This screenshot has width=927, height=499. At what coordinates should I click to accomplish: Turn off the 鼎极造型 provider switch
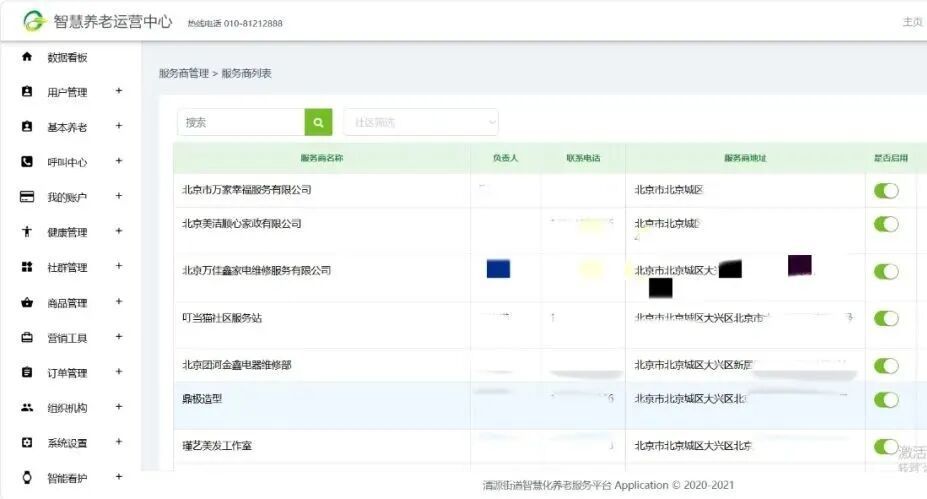pos(886,400)
